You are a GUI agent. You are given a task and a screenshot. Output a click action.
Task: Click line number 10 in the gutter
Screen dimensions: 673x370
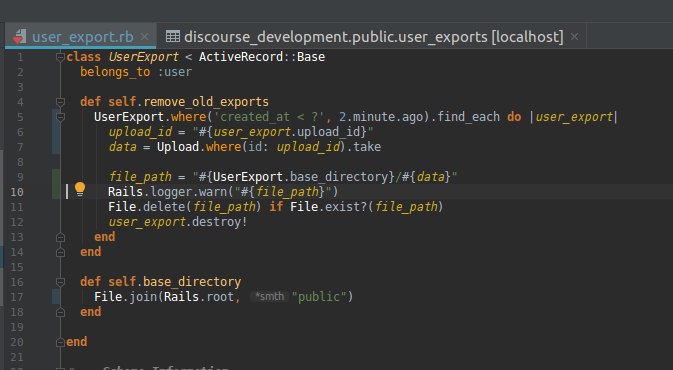17,192
